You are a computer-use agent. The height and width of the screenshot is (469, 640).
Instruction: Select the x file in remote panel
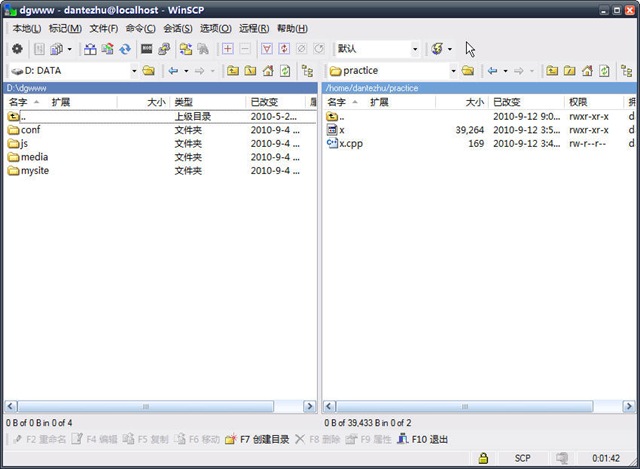coord(336,130)
